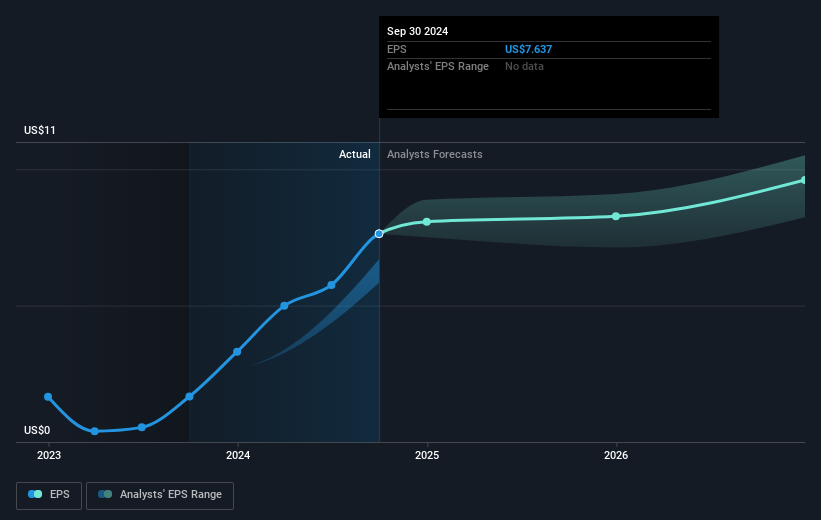821x520 pixels.
Task: Click the Analysts Forecasts label
Action: pos(435,154)
